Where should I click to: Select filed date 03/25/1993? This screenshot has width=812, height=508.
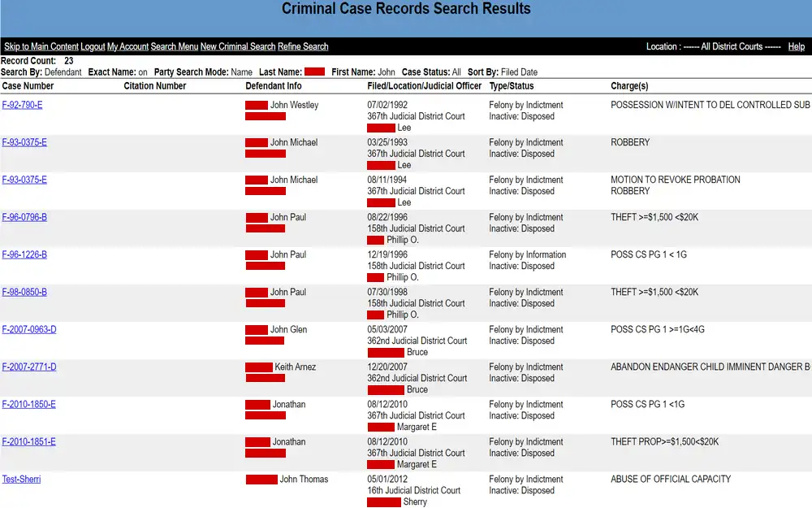[x=387, y=142]
